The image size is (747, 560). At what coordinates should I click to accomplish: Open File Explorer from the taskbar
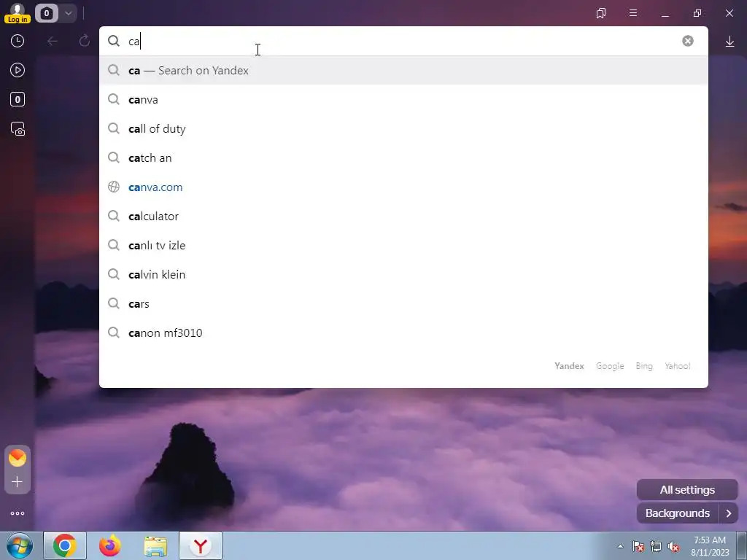point(155,546)
